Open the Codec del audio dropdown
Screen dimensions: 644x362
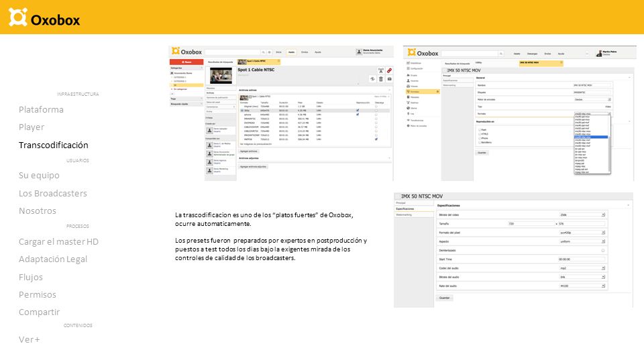coord(582,268)
